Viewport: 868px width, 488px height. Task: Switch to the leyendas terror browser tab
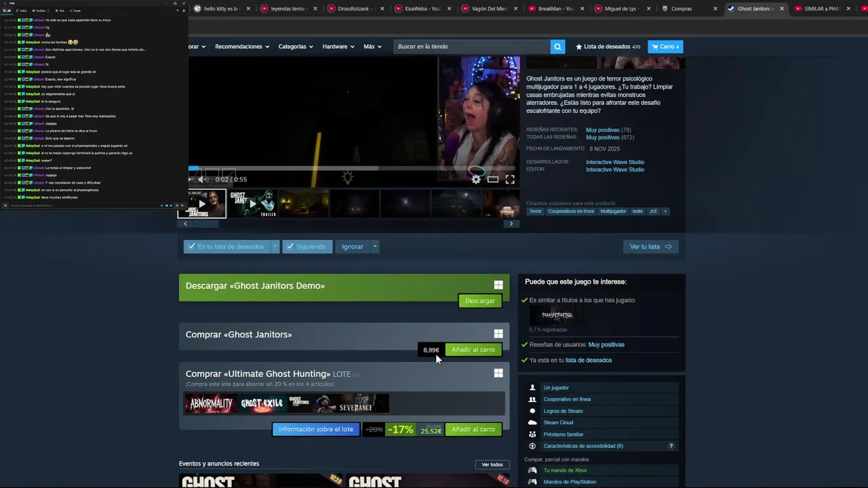click(x=288, y=9)
